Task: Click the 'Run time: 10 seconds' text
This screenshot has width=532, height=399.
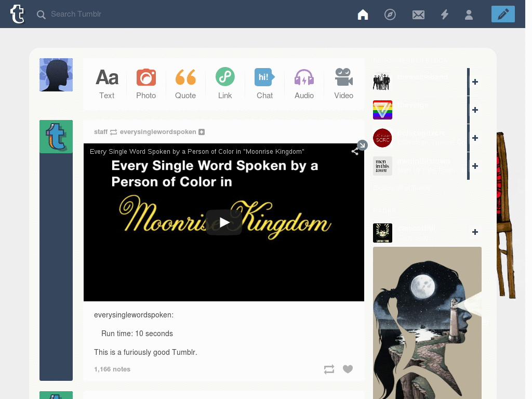Action: tap(137, 334)
